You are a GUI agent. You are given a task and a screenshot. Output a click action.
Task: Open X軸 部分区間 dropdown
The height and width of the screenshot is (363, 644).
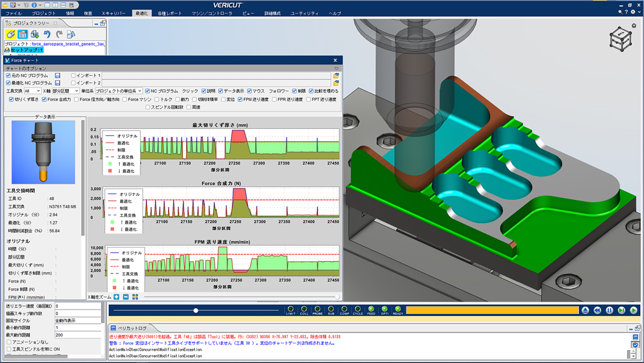coord(65,91)
